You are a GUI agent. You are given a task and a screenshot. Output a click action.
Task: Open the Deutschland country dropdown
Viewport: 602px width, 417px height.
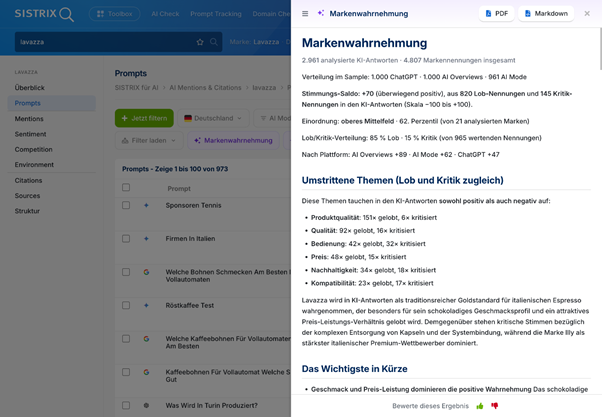tap(213, 118)
